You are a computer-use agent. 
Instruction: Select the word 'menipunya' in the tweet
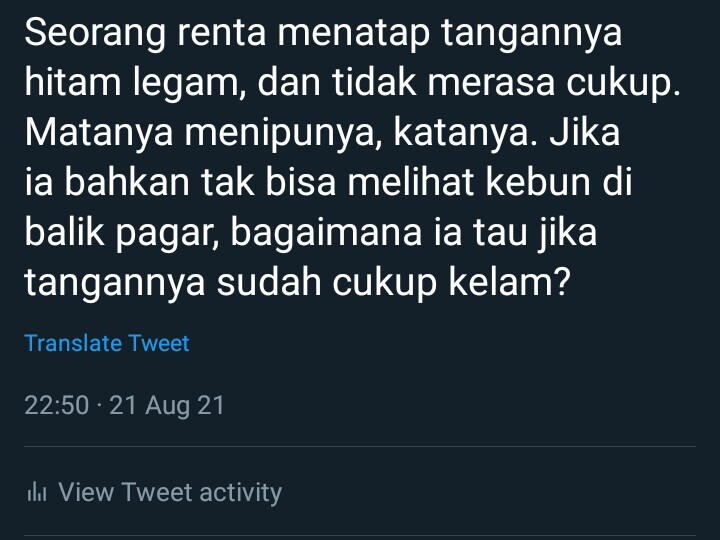point(280,134)
